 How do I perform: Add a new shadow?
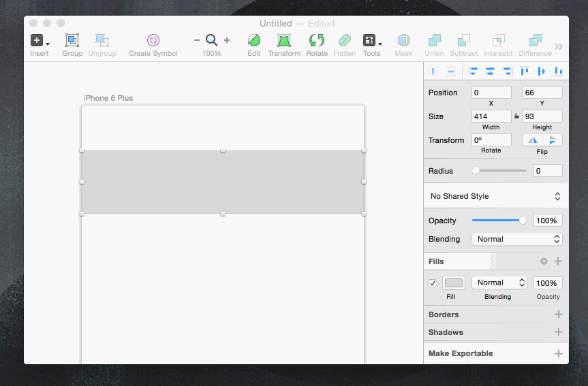(x=559, y=332)
